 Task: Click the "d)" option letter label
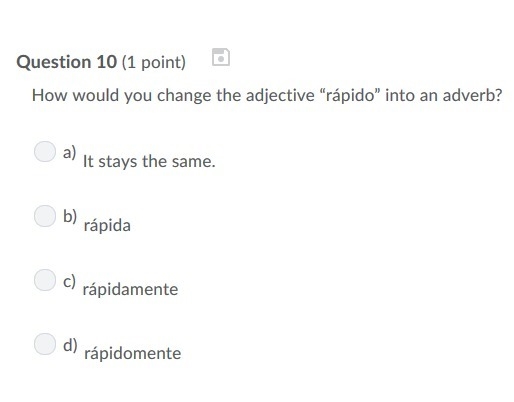coord(70,345)
